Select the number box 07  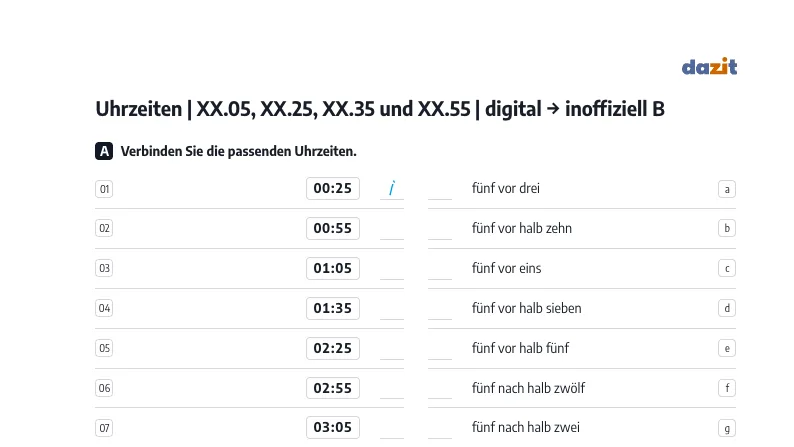click(104, 428)
